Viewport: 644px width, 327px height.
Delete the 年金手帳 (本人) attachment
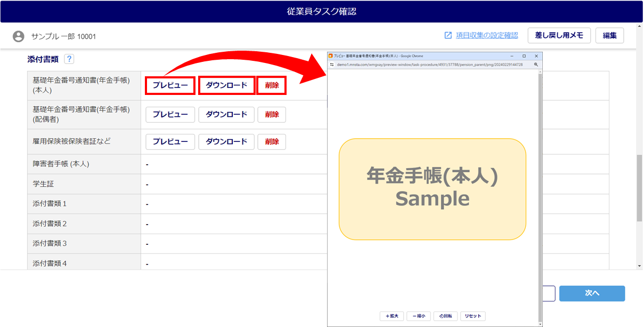tap(272, 85)
